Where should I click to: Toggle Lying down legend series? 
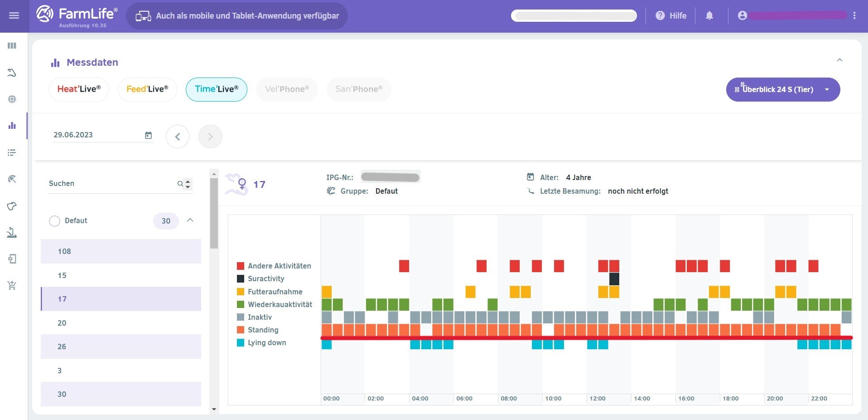point(267,342)
